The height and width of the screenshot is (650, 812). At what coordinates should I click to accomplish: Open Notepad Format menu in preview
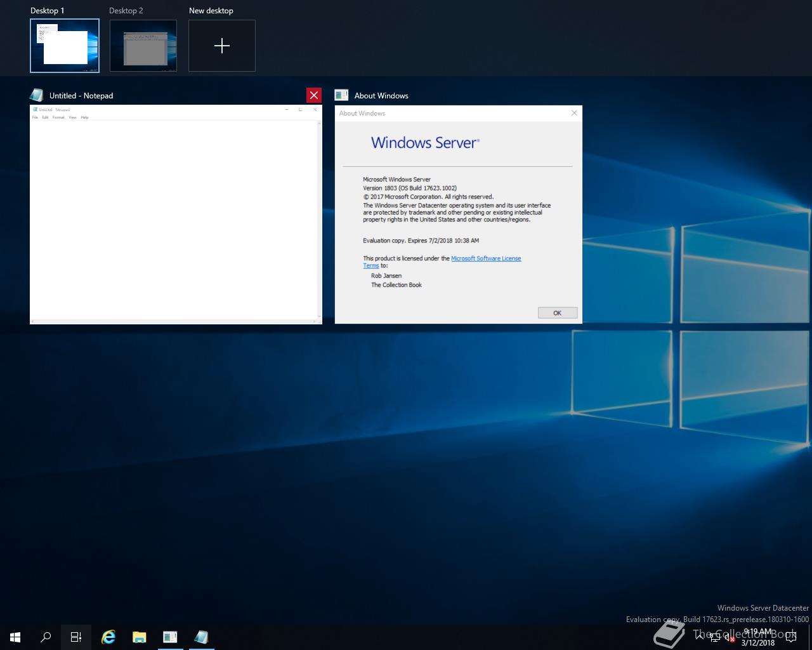tap(58, 117)
